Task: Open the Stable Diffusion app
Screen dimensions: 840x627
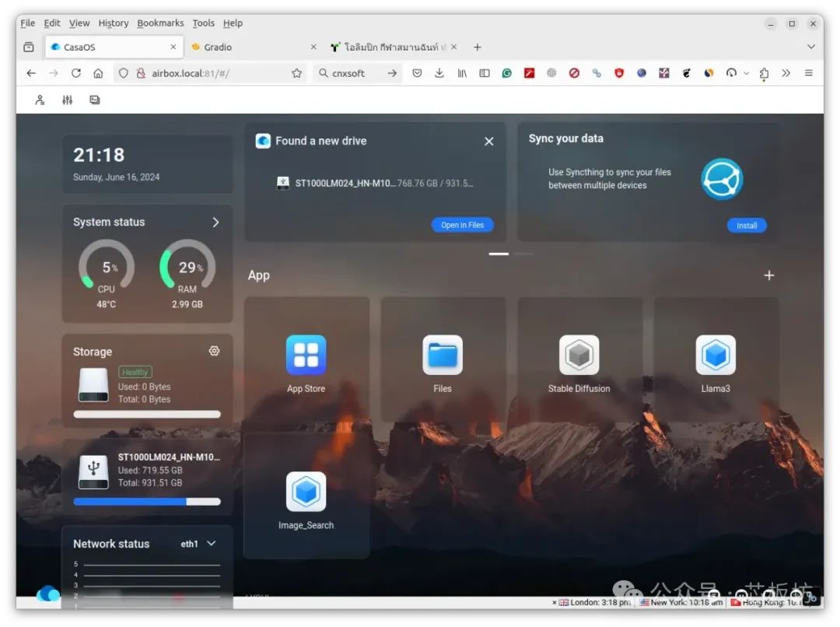Action: pos(579,356)
